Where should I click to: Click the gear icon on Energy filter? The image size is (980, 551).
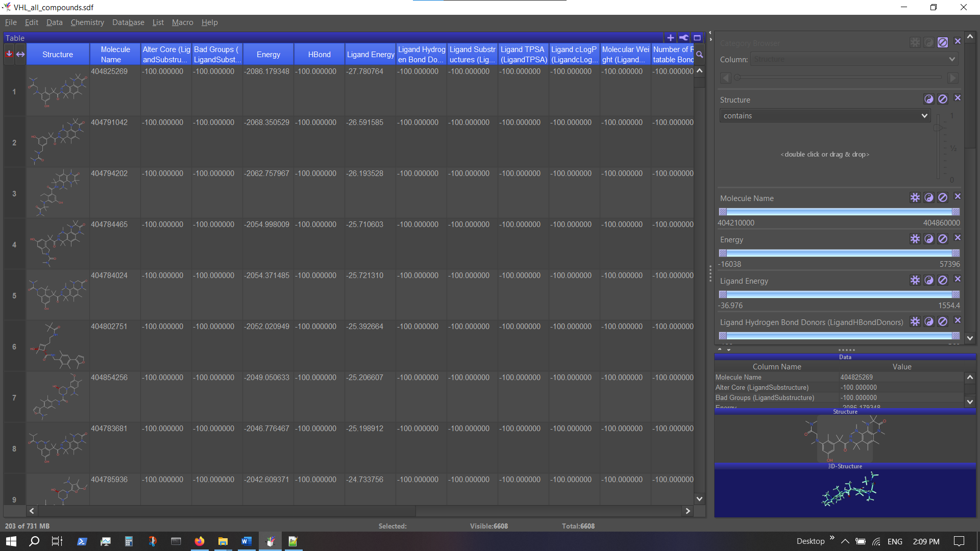(915, 239)
